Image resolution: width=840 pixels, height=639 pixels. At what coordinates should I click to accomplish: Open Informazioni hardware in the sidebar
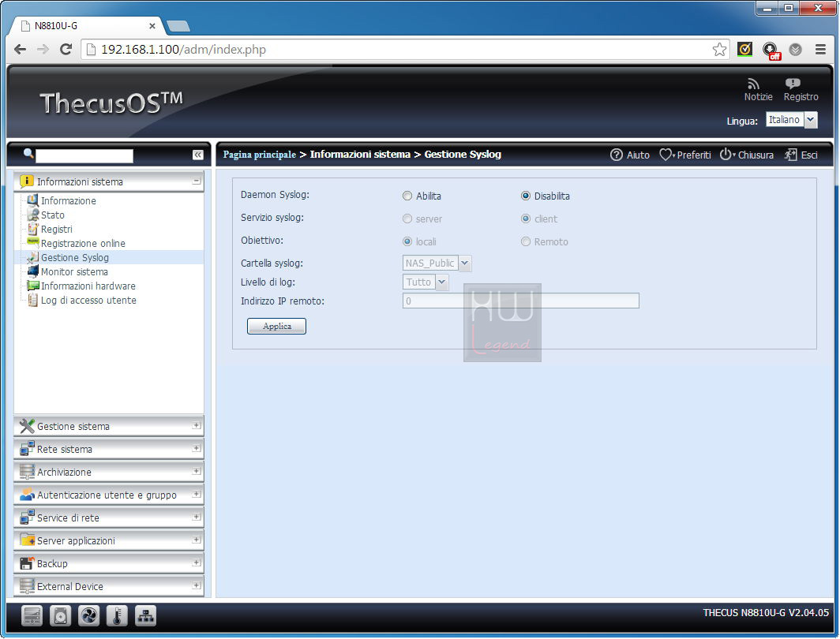click(88, 286)
